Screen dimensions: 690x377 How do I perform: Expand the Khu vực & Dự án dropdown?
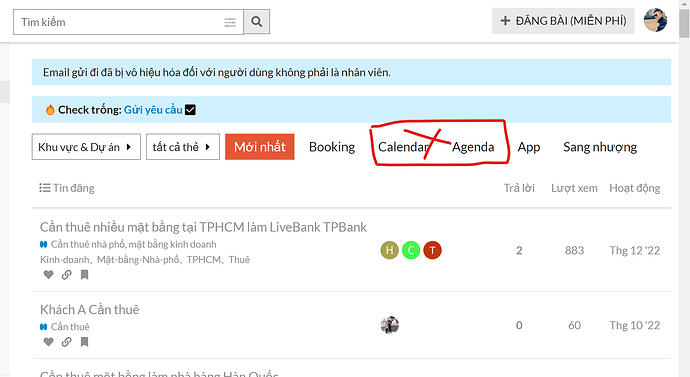[86, 147]
